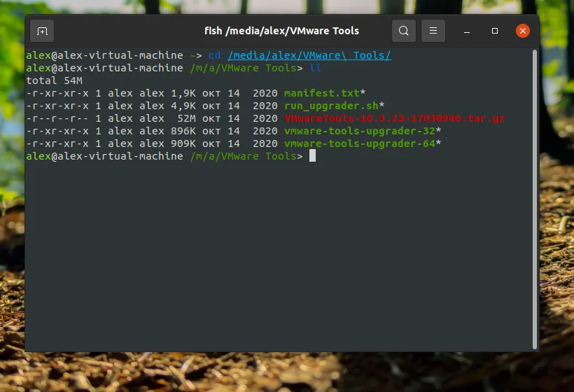
Task: Close the terminal window
Action: 523,31
